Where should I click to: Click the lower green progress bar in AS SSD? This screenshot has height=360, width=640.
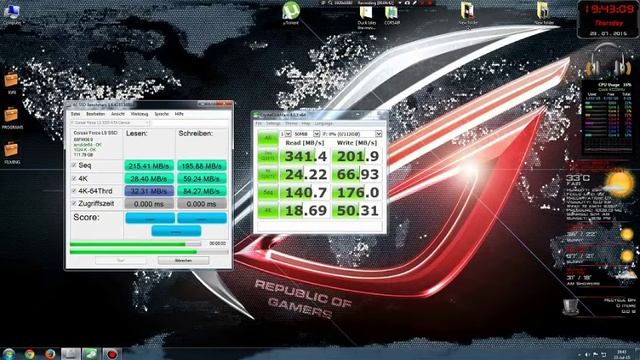coord(149,252)
